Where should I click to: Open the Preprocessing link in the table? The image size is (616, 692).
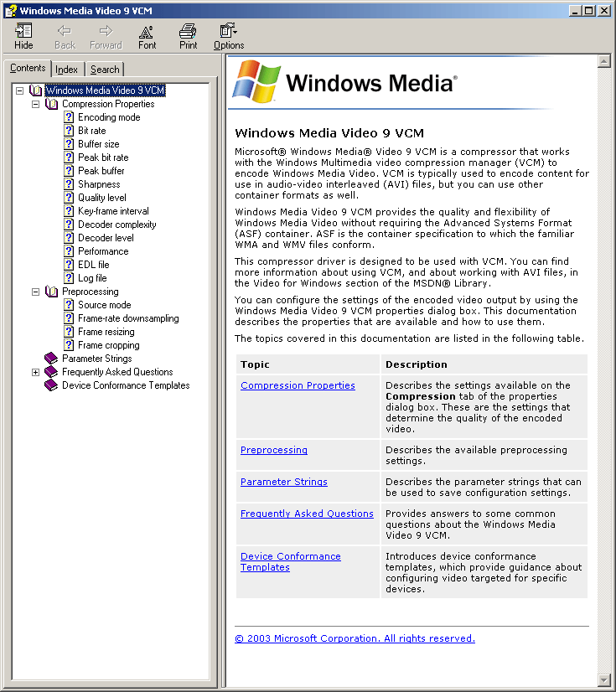pos(274,450)
